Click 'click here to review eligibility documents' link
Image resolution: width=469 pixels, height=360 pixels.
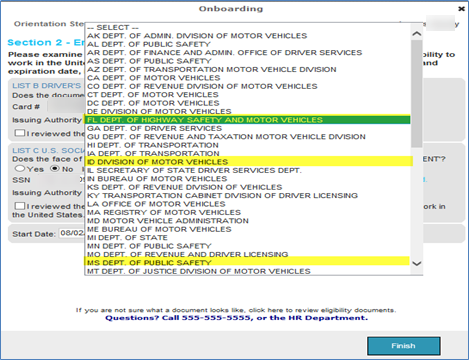[322, 310]
